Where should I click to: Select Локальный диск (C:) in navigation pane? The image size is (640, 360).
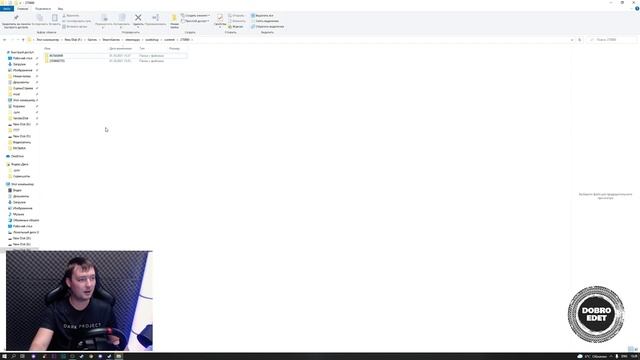25,232
